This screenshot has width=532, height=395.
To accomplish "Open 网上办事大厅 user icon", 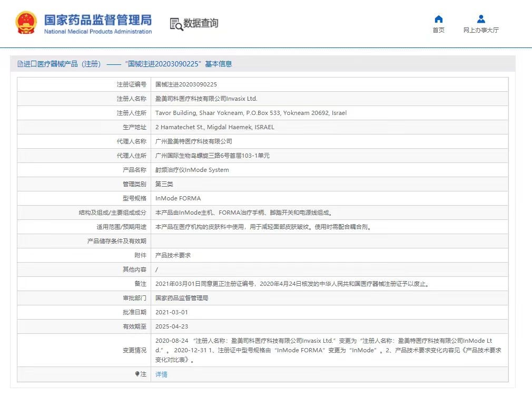I will (481, 19).
